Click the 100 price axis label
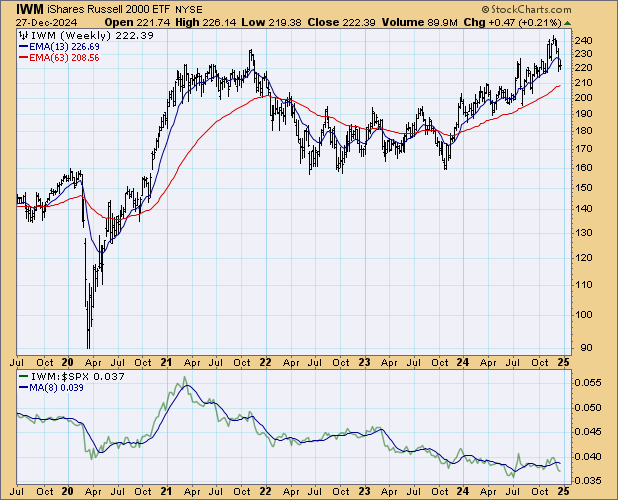 [583, 314]
